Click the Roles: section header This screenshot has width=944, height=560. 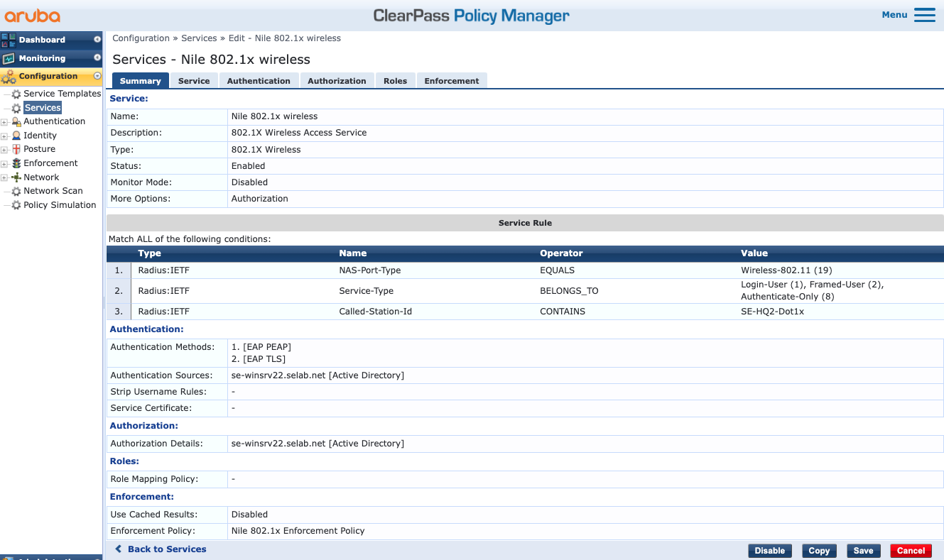(x=124, y=461)
